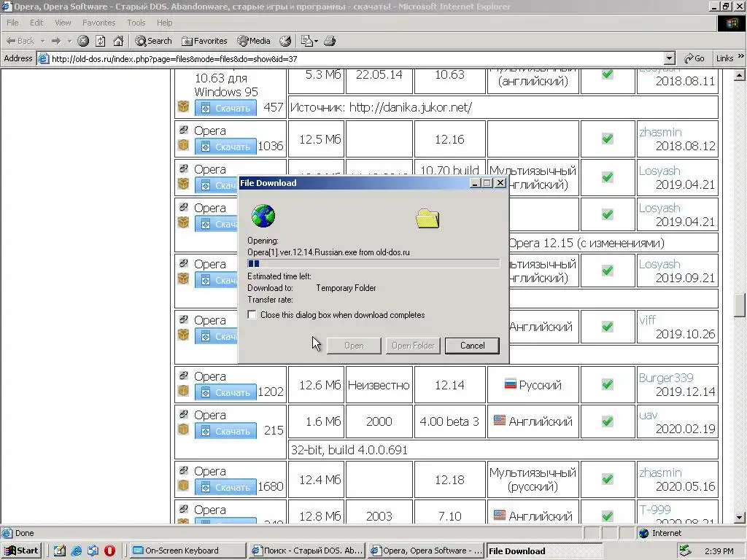Click the Go button beside address bar
This screenshot has height=560, width=747.
coord(694,58)
